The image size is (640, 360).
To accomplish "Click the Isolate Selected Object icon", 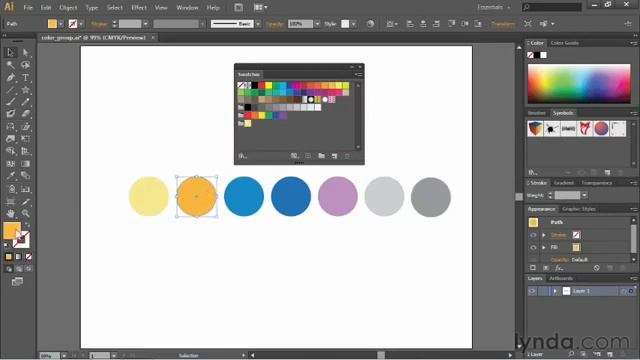I will [528, 24].
